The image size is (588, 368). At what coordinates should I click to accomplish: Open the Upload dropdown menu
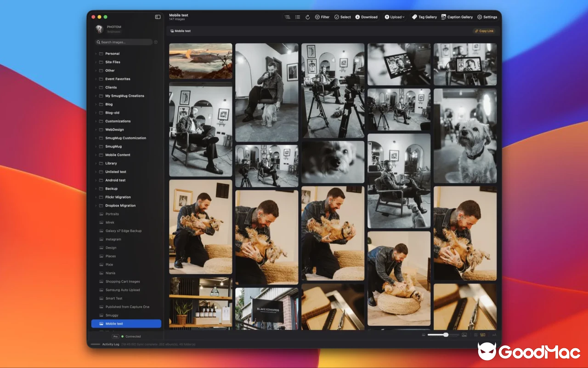[395, 17]
